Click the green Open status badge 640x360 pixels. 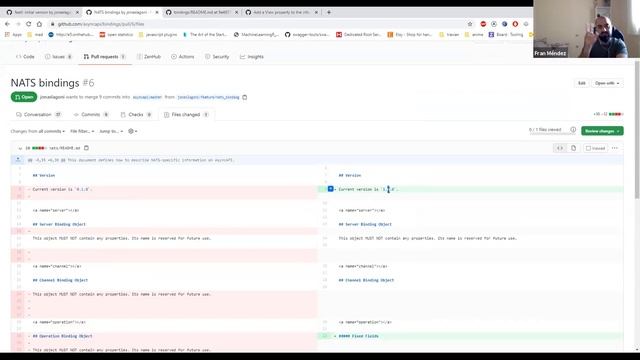pyautogui.click(x=24, y=97)
